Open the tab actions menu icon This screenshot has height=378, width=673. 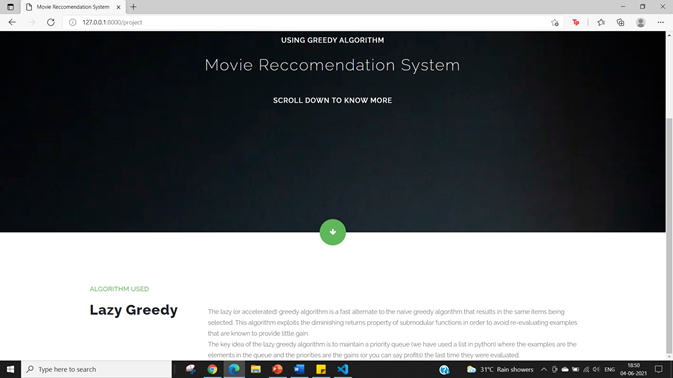[10, 7]
